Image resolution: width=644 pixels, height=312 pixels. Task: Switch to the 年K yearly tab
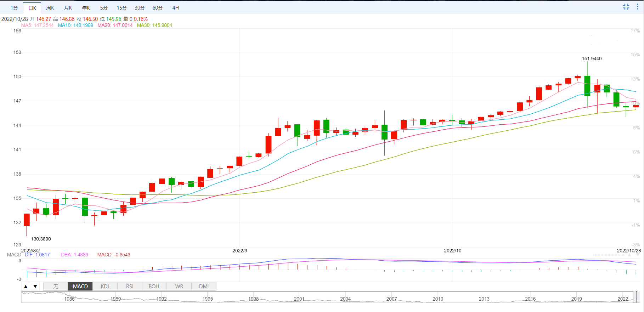tap(86, 8)
